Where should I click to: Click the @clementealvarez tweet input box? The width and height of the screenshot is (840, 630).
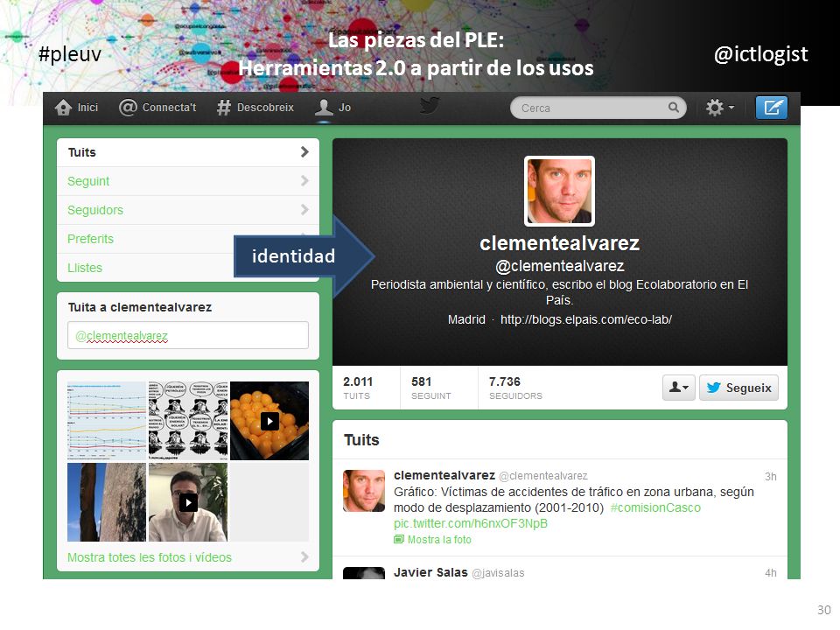point(188,335)
